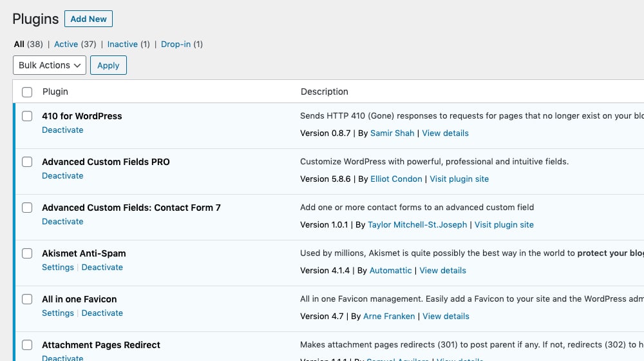Viewport: 644px width, 361px height.
Task: Deactivate Advanced Custom Fields: Contact Form 7
Action: point(62,221)
